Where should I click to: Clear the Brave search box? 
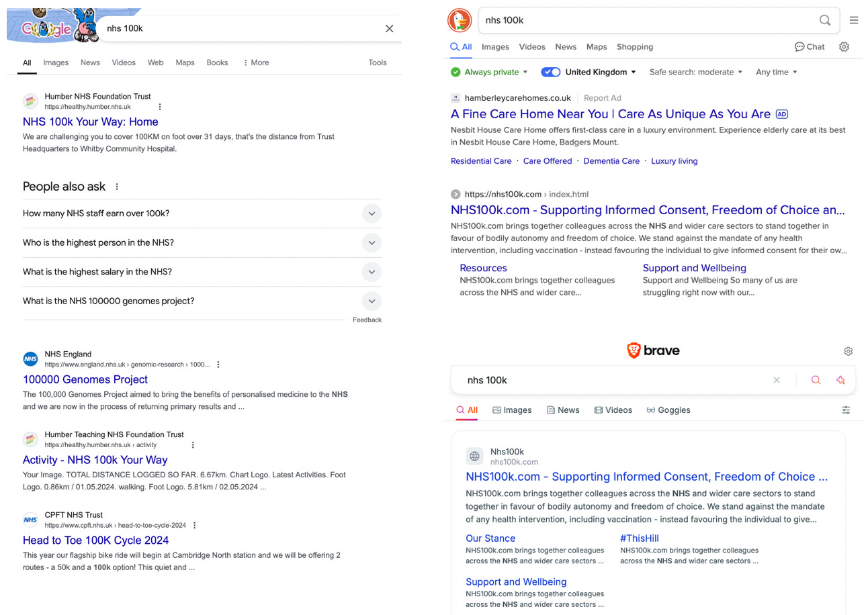point(777,380)
